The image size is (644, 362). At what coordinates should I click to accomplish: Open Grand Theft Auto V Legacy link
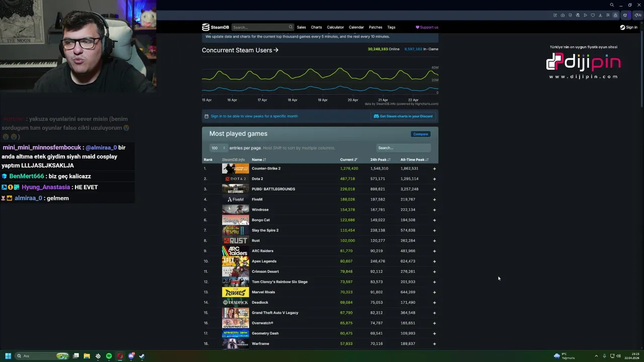(x=275, y=313)
